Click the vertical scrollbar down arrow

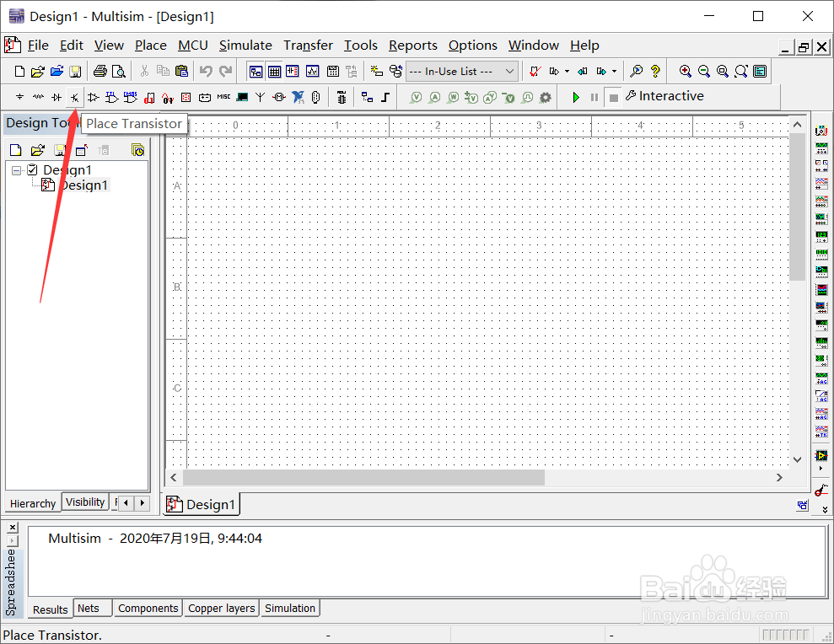point(797,459)
